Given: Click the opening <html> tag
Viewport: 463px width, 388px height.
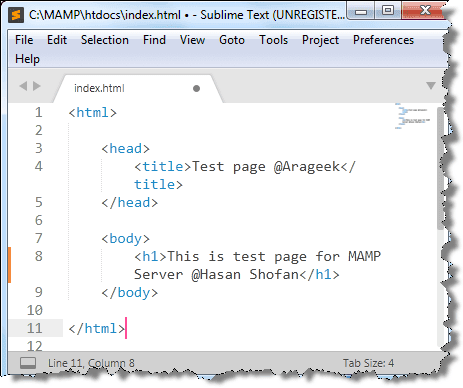Looking at the screenshot, I should (93, 112).
